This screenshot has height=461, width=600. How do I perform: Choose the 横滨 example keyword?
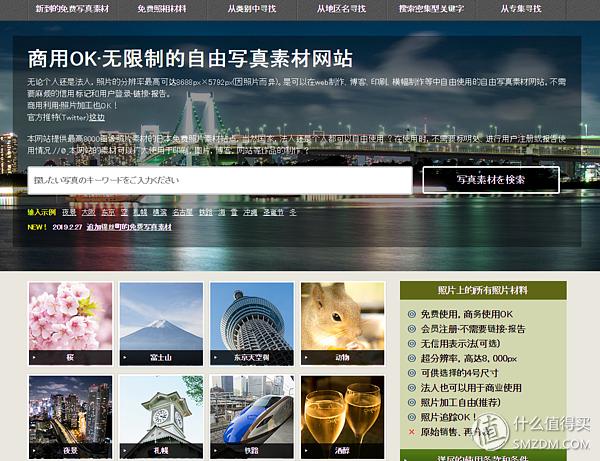coord(160,212)
